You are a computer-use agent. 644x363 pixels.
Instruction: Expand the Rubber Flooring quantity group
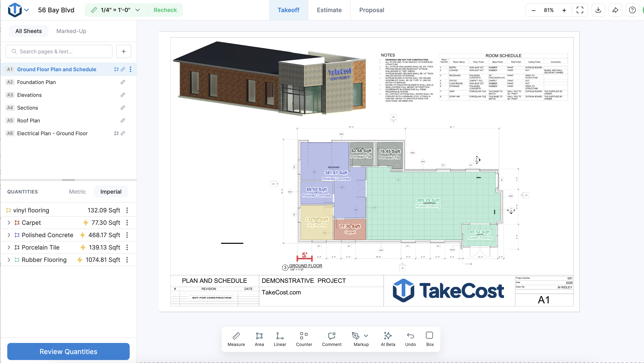9,260
